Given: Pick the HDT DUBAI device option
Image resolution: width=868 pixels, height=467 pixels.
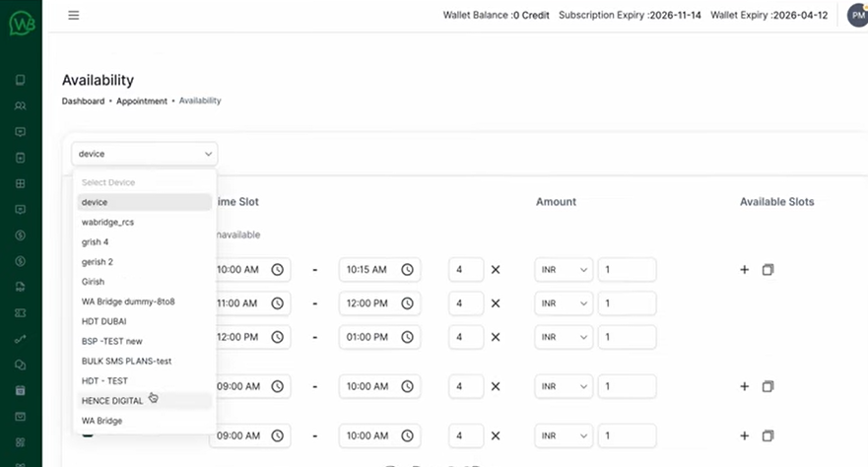Looking at the screenshot, I should pyautogui.click(x=103, y=321).
